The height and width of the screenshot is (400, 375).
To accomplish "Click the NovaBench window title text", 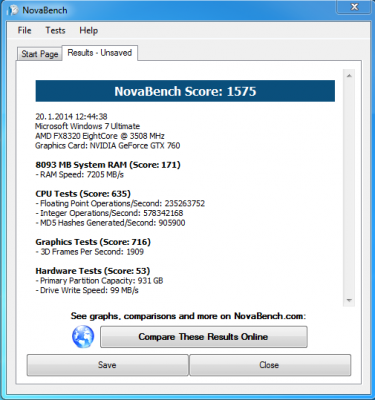I will pyautogui.click(x=45, y=10).
